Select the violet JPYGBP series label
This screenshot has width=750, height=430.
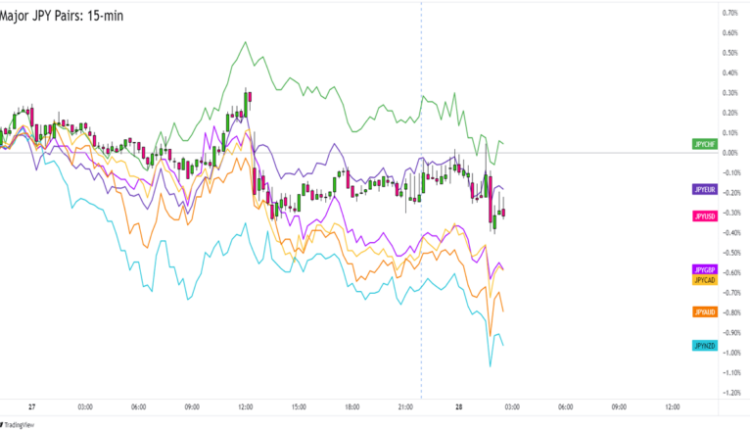click(704, 270)
